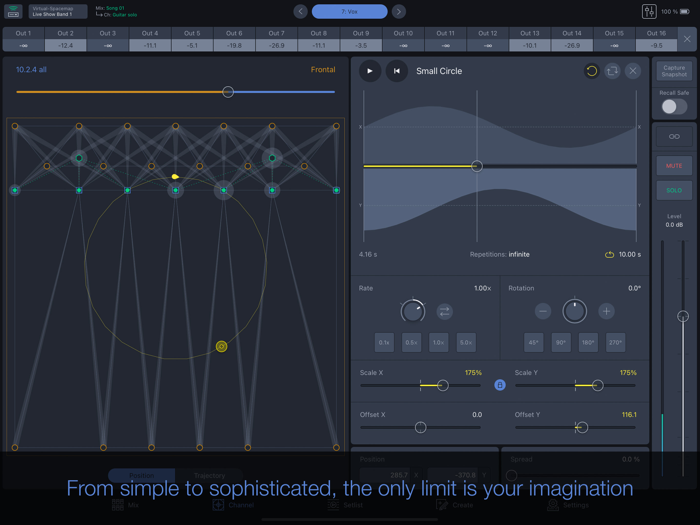Toggle the scale lock icon
The width and height of the screenshot is (700, 525).
click(500, 385)
